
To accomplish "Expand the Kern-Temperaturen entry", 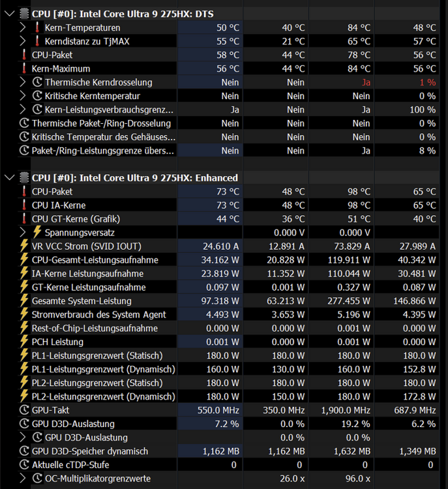I will (x=23, y=27).
